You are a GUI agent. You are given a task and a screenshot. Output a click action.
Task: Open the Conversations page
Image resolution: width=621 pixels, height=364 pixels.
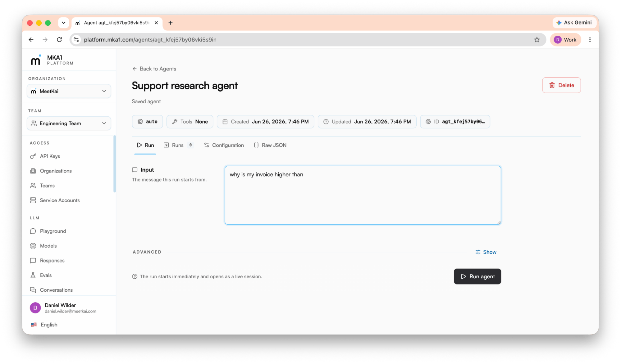click(56, 290)
